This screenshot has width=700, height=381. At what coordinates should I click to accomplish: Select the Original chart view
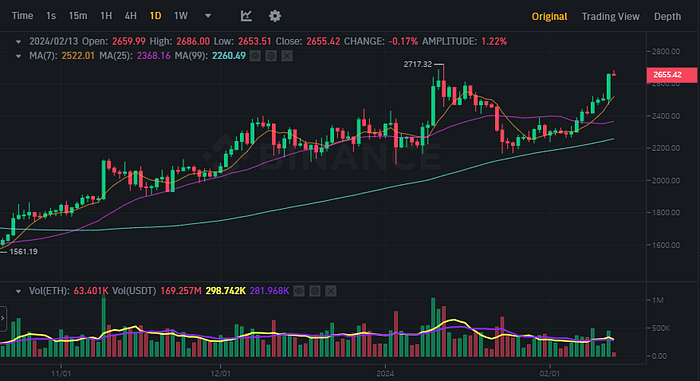tap(549, 17)
